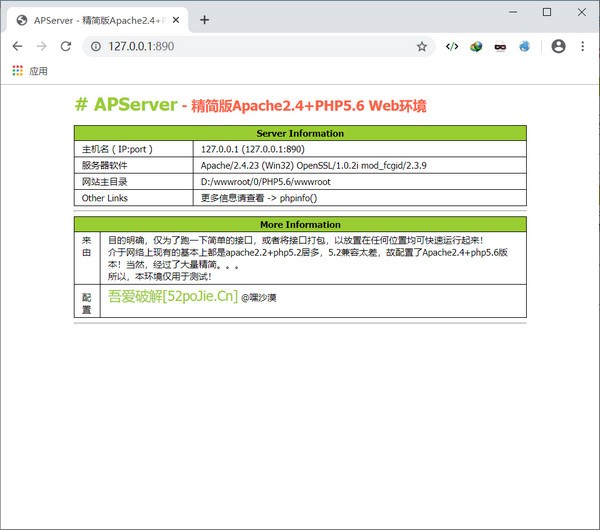The image size is (600, 530).
Task: Click the 来由 label cell
Action: 87,258
